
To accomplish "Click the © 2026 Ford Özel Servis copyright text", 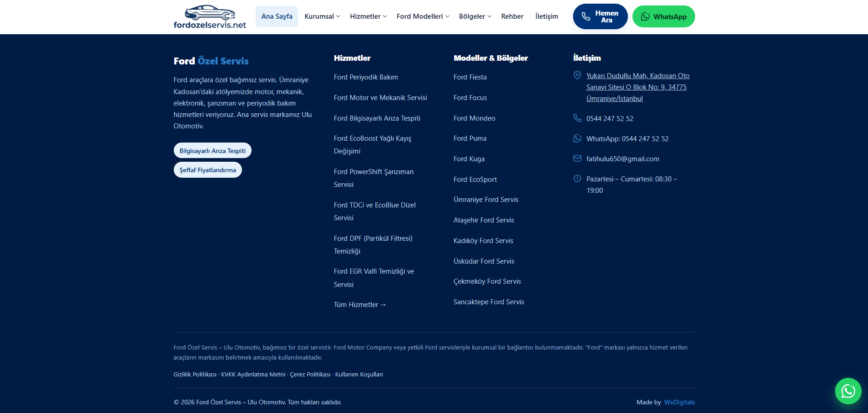I will coord(257,402).
